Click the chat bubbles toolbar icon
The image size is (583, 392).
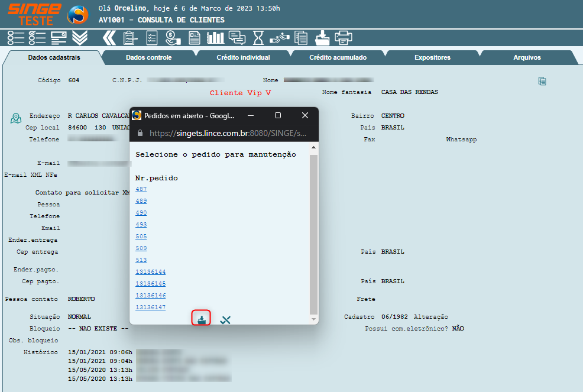click(237, 38)
